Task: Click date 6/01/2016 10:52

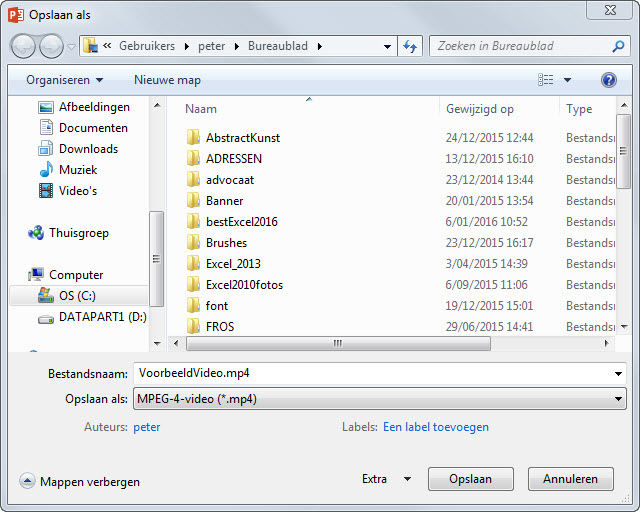Action: [x=486, y=222]
